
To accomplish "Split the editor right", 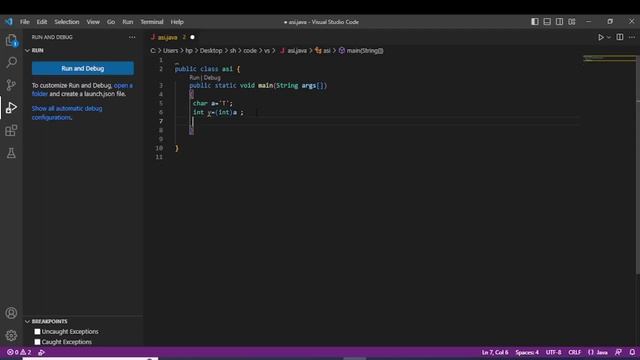I will point(620,37).
